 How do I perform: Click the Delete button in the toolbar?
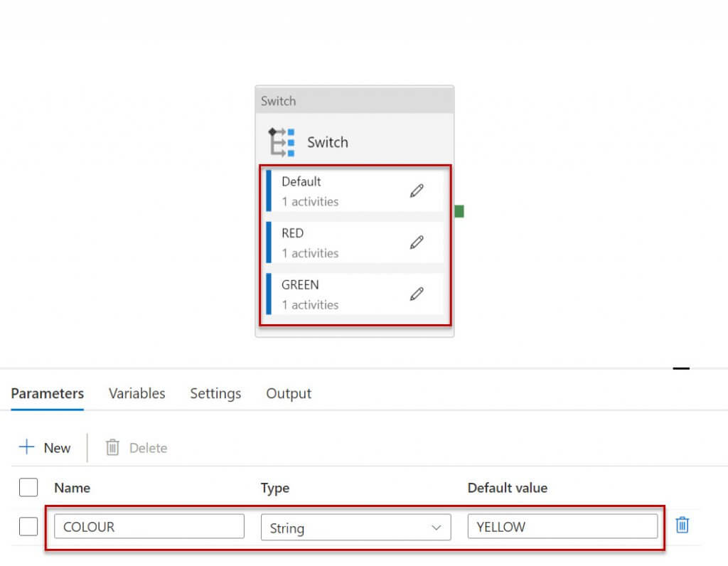point(136,448)
